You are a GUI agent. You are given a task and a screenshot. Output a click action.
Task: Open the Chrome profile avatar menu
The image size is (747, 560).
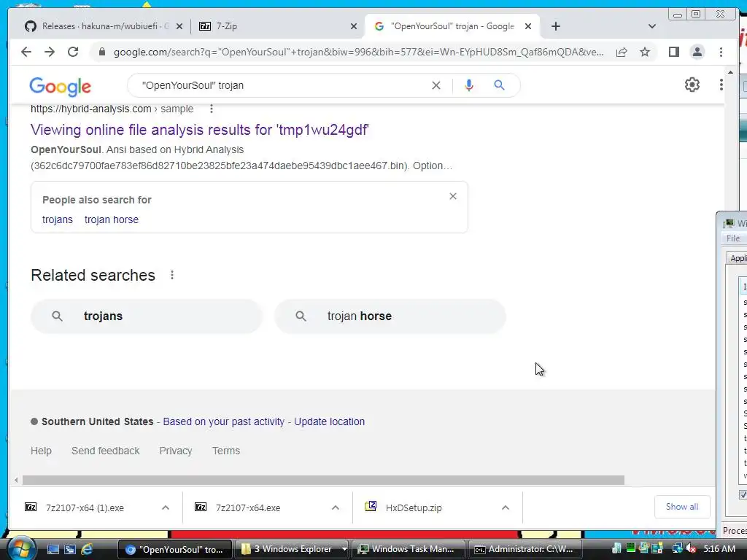coord(697,52)
